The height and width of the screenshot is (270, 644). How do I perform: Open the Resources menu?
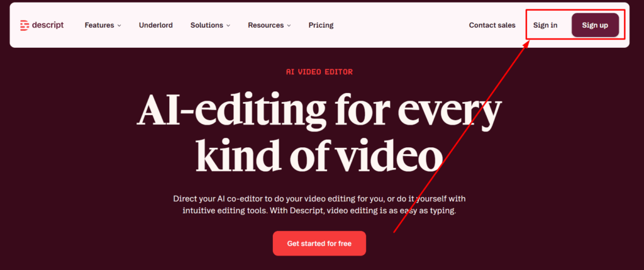[265, 25]
